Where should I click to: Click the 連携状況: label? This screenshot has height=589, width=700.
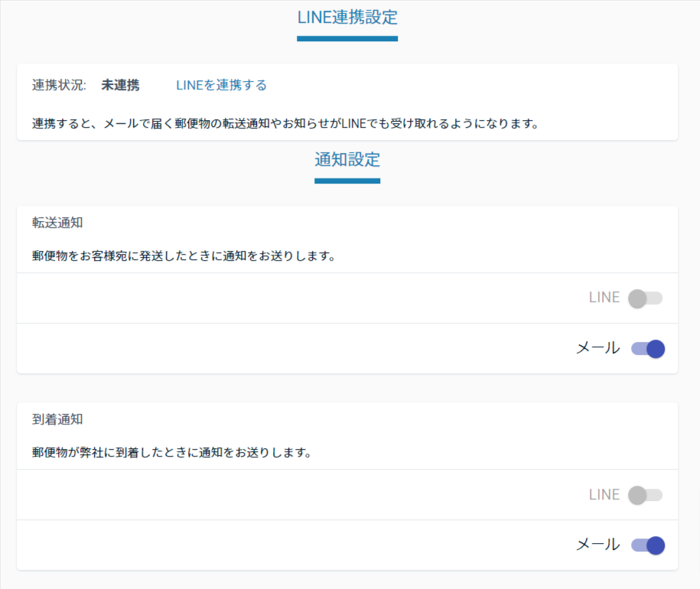coord(60,85)
